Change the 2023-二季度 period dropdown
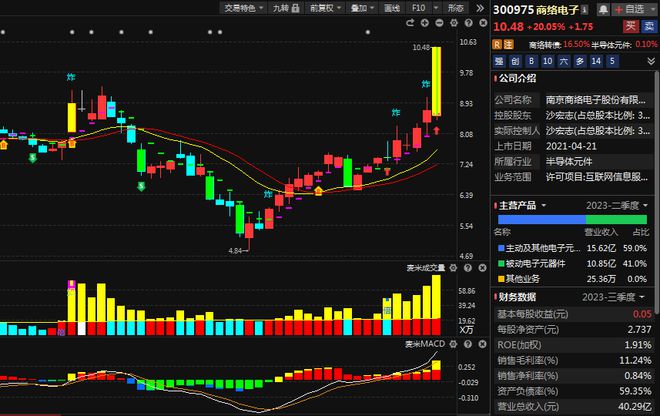The image size is (660, 416). tap(617, 205)
